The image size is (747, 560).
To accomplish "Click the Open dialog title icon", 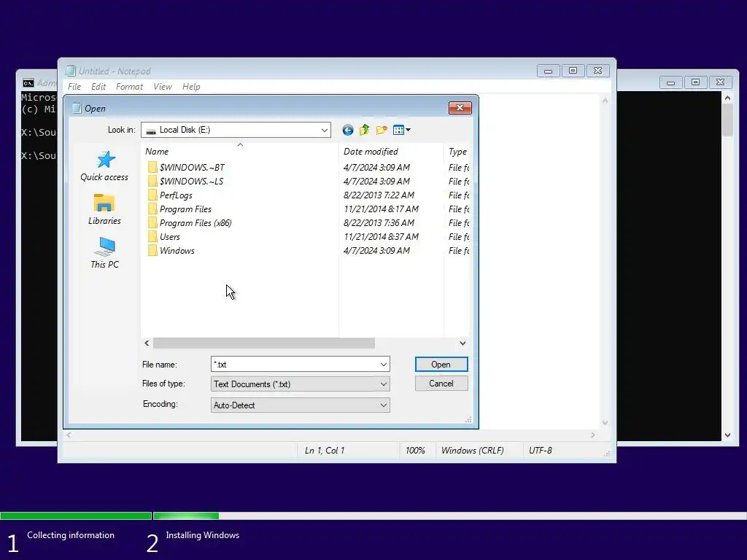I will click(x=76, y=109).
